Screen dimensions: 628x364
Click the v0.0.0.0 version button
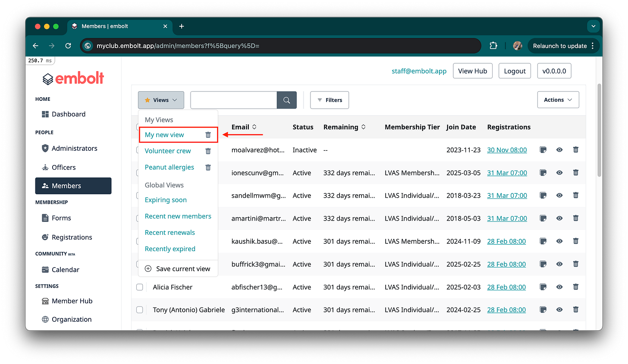tap(554, 71)
